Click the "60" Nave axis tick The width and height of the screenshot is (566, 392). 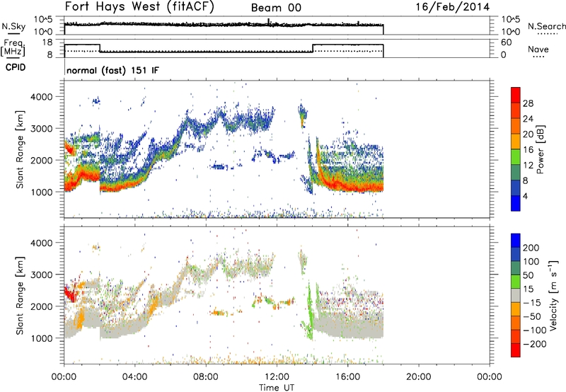point(506,42)
